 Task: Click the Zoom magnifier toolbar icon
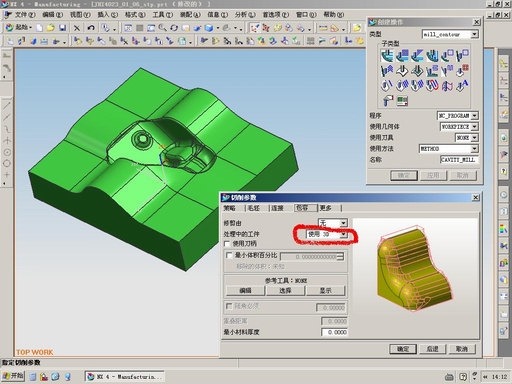point(162,28)
